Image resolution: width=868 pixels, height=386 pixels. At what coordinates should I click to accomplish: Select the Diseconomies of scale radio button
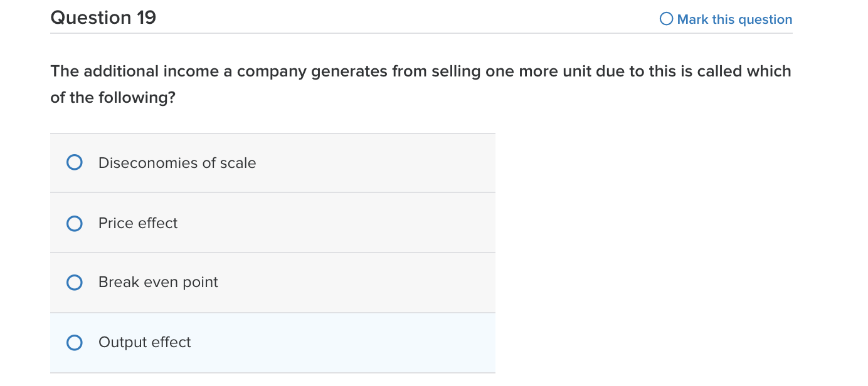tap(74, 162)
